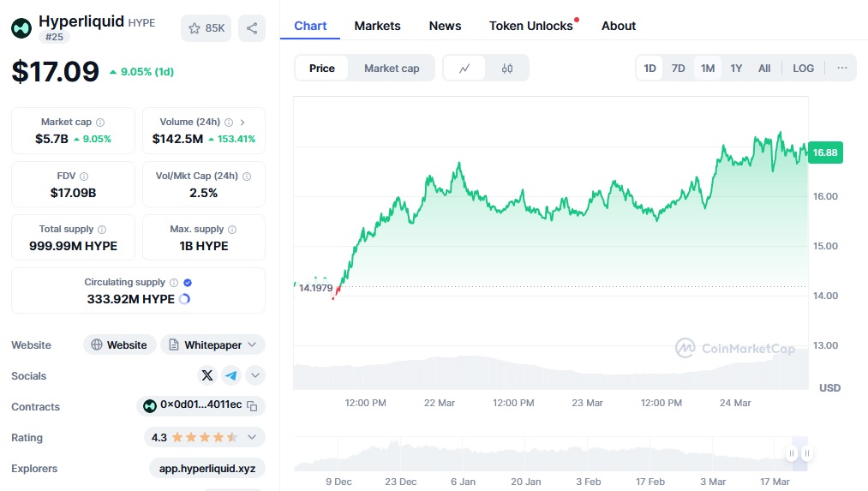Click contract address 0x0d01...4011ec
The height and width of the screenshot is (491, 868).
pos(201,405)
